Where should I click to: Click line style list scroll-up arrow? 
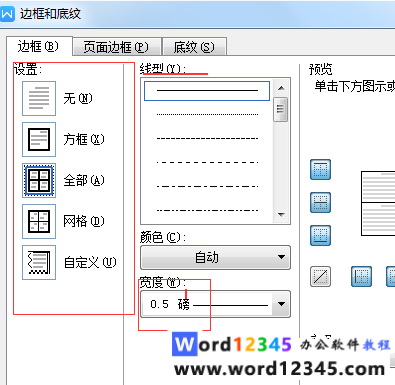[x=281, y=88]
